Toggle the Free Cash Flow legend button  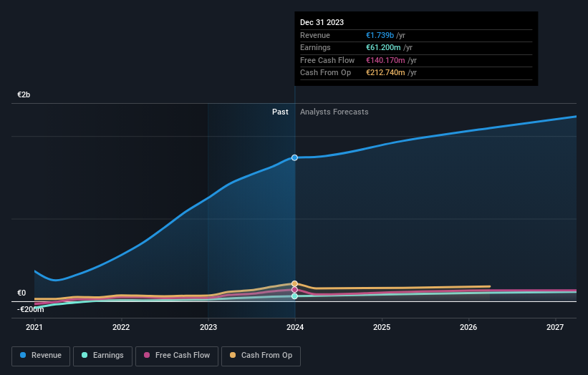(177, 356)
